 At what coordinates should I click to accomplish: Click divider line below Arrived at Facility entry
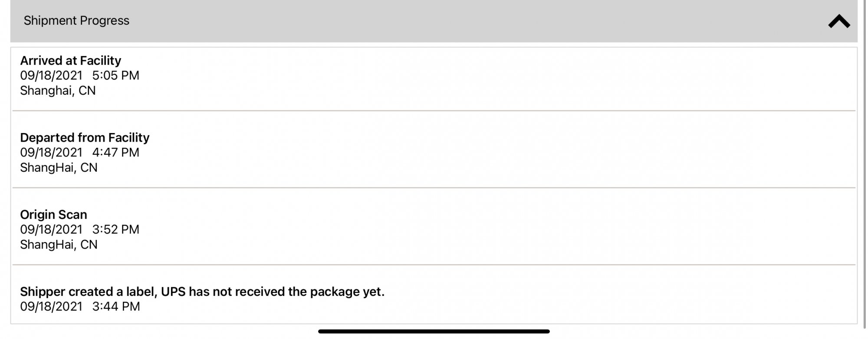point(434,111)
